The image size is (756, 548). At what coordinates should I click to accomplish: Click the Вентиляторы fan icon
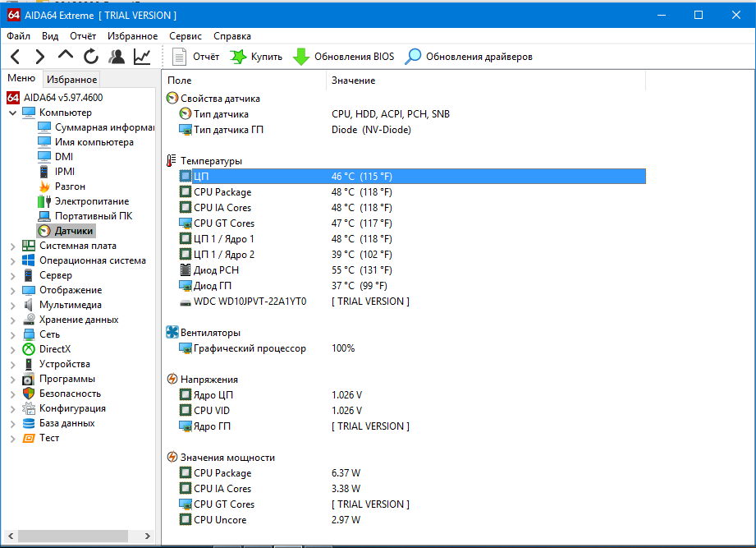pos(172,332)
